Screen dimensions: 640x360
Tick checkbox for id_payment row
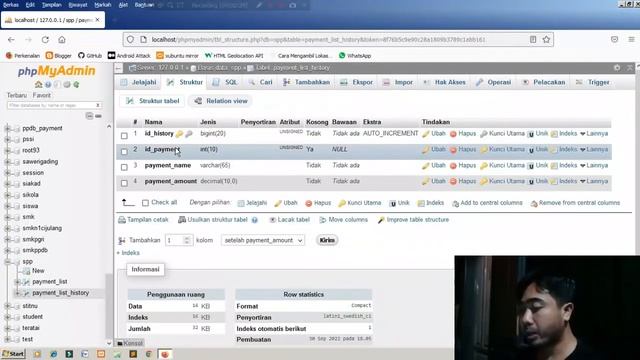pyautogui.click(x=124, y=151)
